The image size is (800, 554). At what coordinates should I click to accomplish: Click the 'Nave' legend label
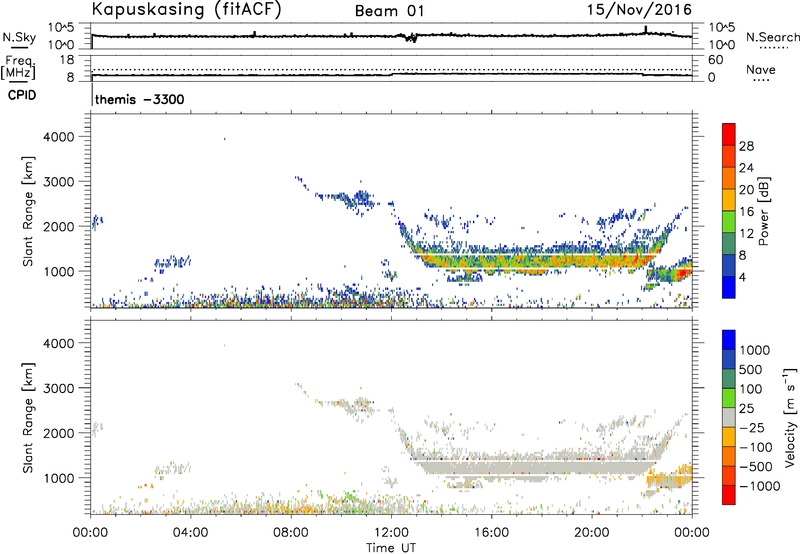(x=761, y=70)
